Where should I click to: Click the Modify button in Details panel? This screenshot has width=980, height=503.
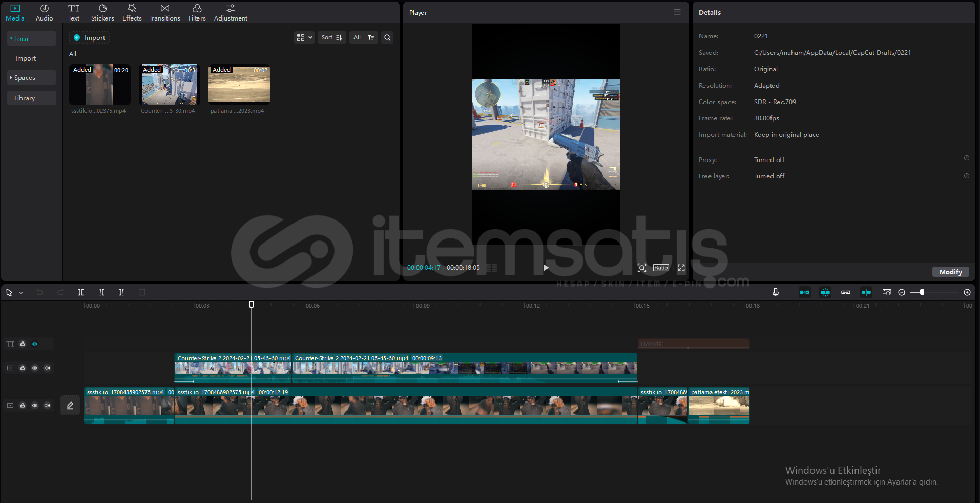951,272
